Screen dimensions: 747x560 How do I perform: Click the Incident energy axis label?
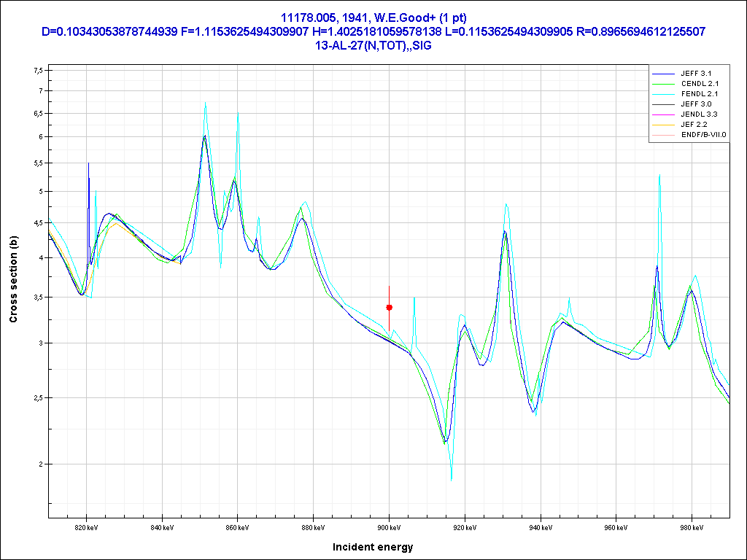373,547
